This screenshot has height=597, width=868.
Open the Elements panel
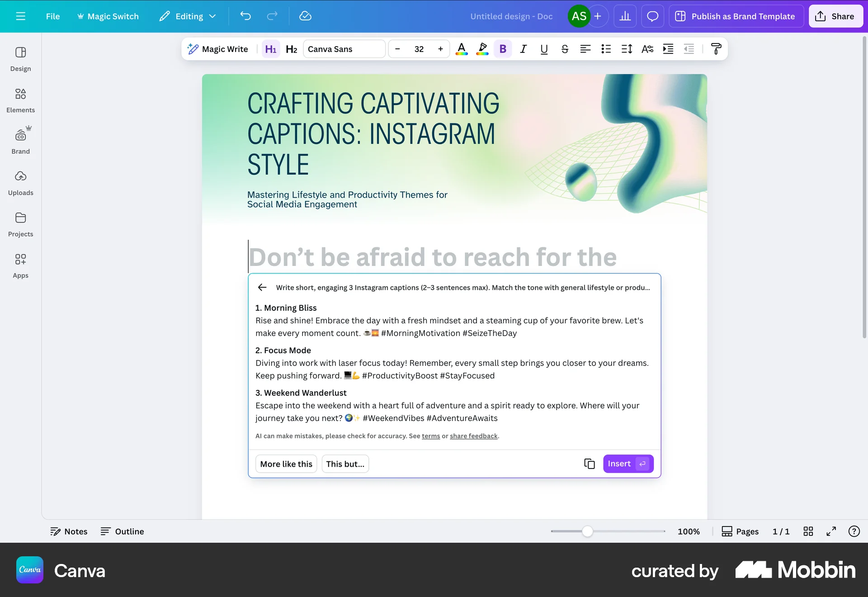click(x=20, y=100)
